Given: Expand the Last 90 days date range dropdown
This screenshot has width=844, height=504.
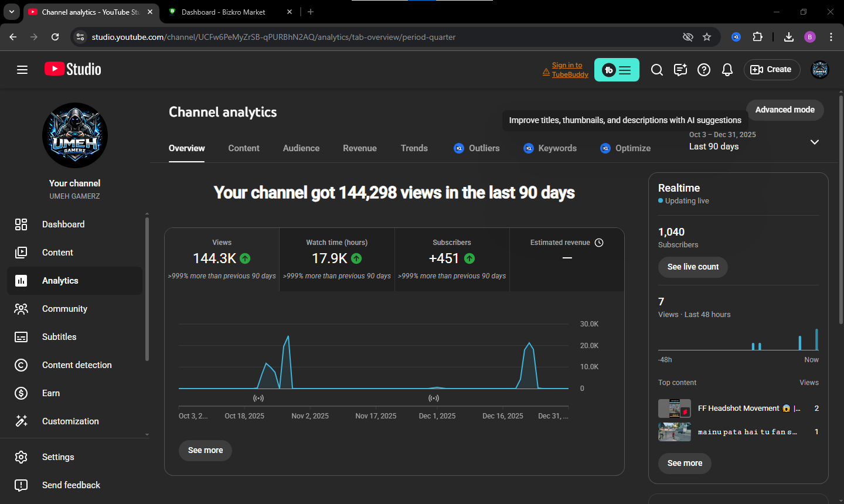Looking at the screenshot, I should [x=814, y=142].
